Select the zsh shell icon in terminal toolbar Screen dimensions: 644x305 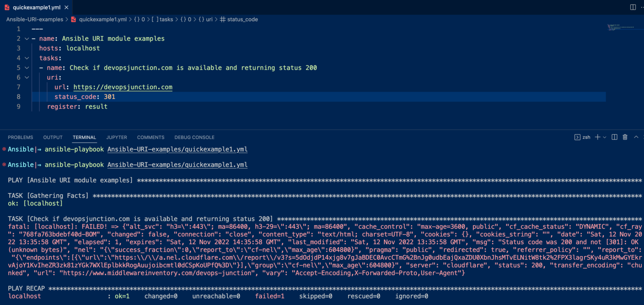(577, 137)
